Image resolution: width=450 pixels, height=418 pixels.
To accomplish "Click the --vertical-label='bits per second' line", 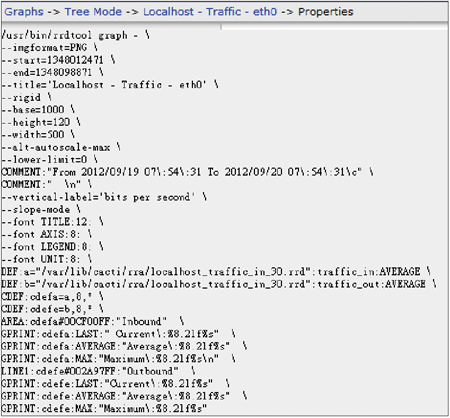I will point(104,197).
